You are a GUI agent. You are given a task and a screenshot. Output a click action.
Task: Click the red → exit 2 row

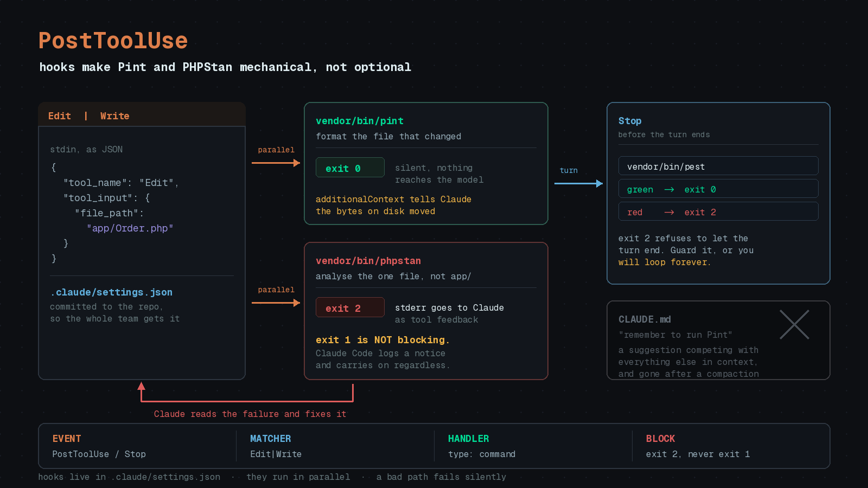tap(718, 211)
